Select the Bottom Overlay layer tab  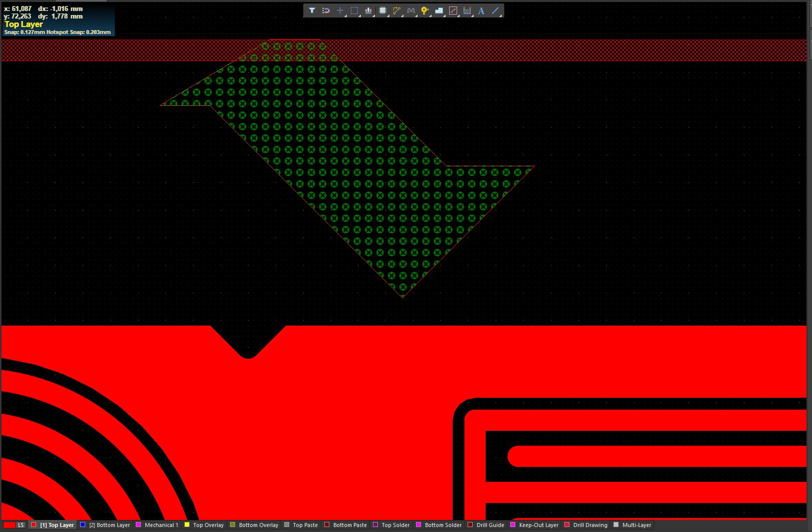click(x=254, y=525)
